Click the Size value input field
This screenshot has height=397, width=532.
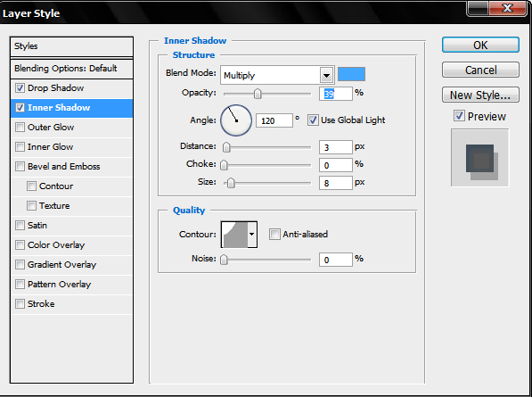tap(336, 183)
